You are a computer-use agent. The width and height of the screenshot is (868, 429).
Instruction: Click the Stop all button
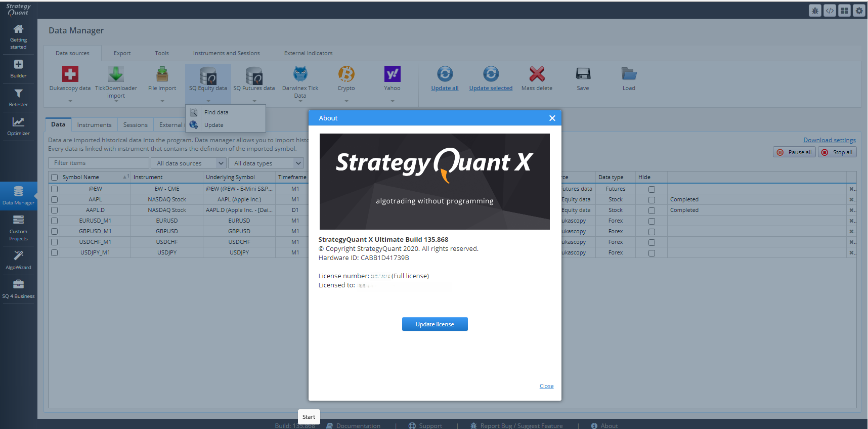coord(837,152)
